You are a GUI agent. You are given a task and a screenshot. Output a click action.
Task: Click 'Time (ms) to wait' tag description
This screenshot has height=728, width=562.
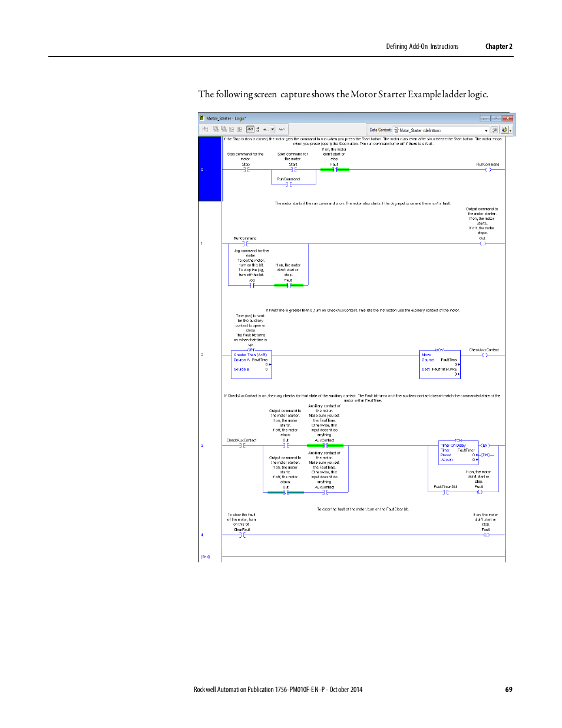pos(250,330)
